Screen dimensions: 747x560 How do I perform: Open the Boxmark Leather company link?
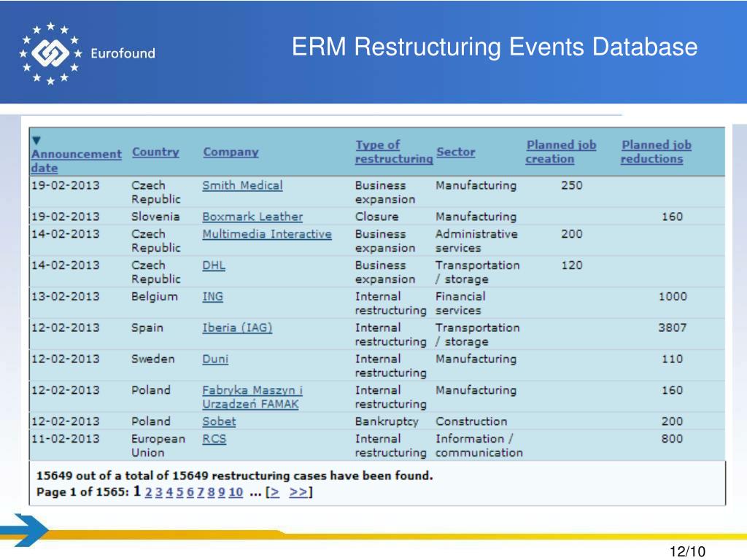(252, 217)
